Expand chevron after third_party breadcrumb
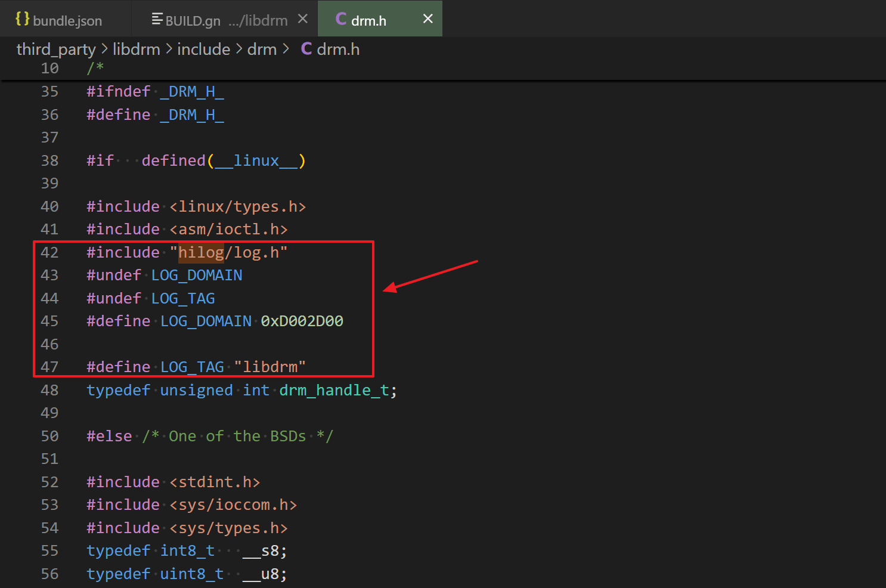The image size is (886, 588). coord(104,49)
